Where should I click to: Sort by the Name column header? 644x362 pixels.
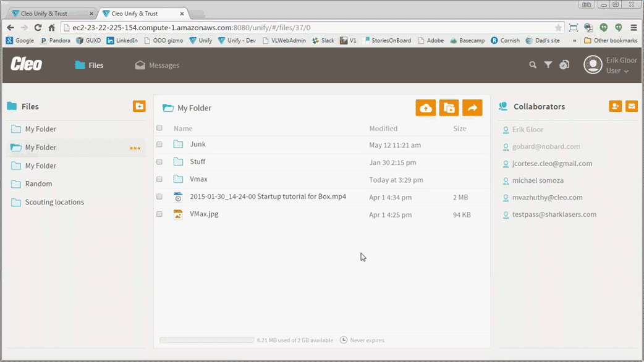coord(183,128)
